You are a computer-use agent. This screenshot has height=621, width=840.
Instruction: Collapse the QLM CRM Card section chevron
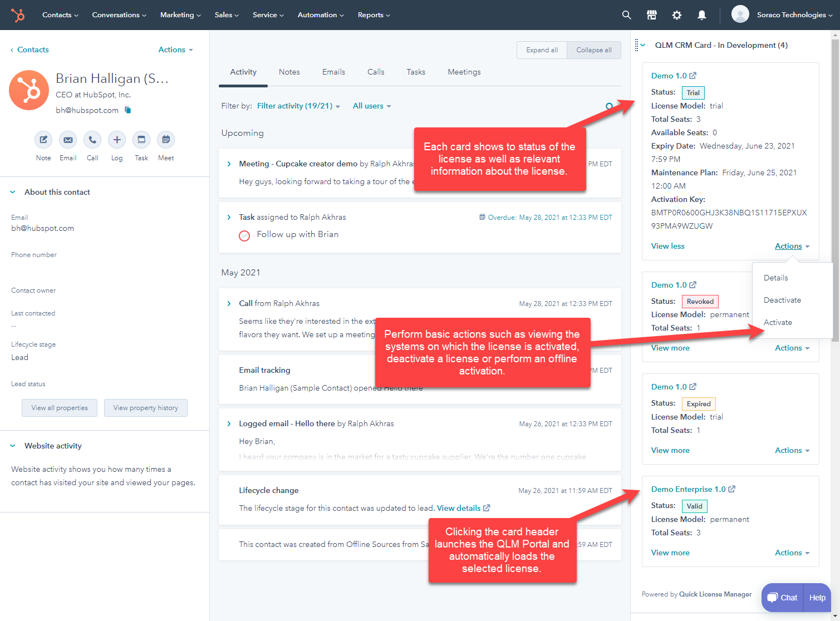(x=643, y=45)
